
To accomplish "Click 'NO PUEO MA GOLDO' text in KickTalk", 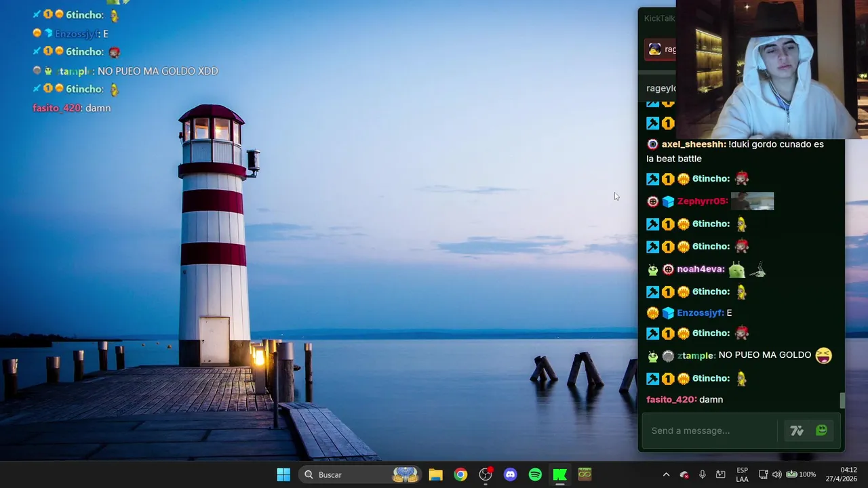I will click(x=765, y=354).
